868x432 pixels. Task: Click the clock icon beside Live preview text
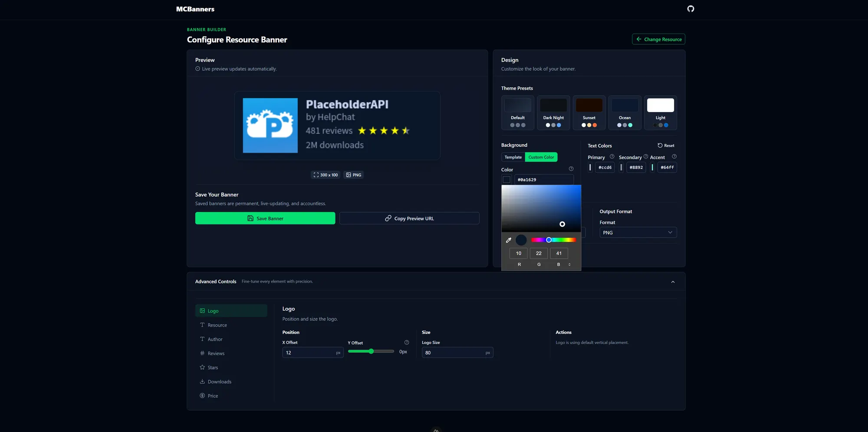(x=198, y=69)
